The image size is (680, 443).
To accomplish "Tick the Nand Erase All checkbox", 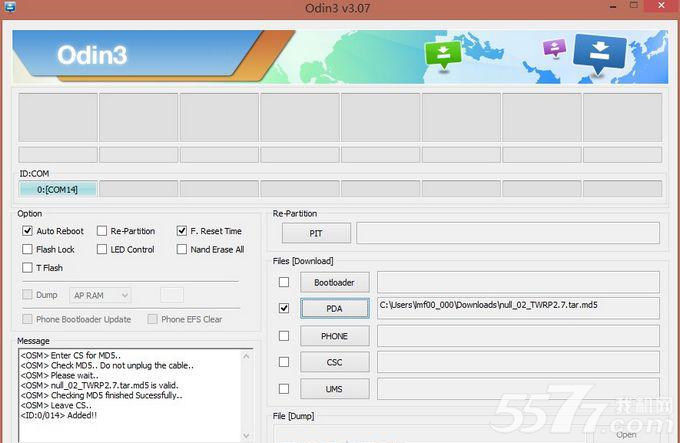I will [x=182, y=249].
